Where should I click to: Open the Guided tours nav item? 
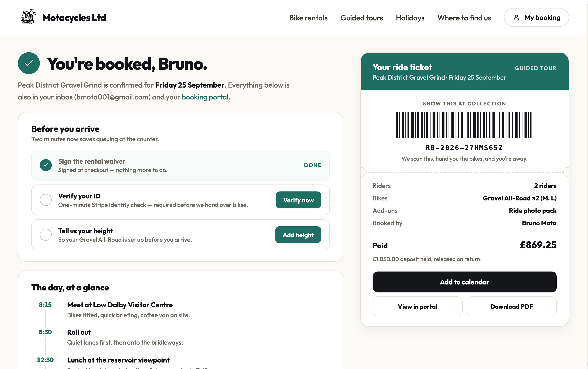pyautogui.click(x=362, y=18)
